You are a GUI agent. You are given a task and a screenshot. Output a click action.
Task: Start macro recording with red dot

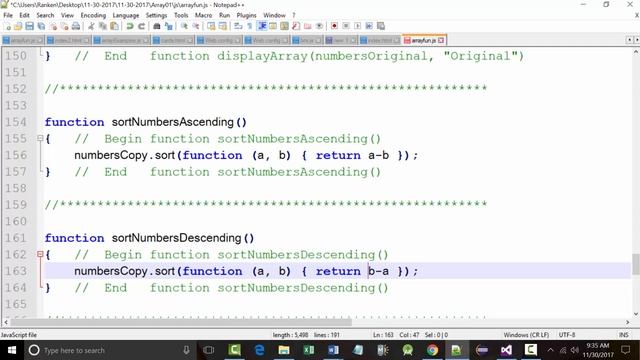[x=334, y=26]
